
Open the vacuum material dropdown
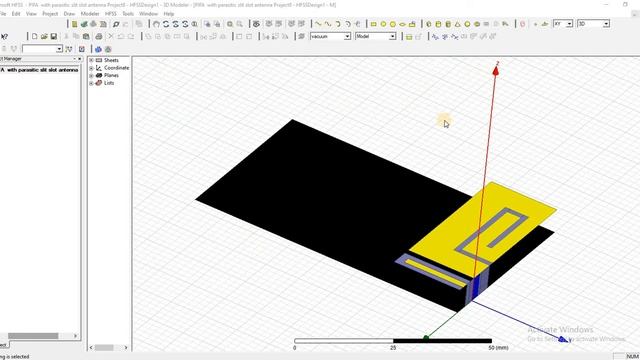click(347, 36)
